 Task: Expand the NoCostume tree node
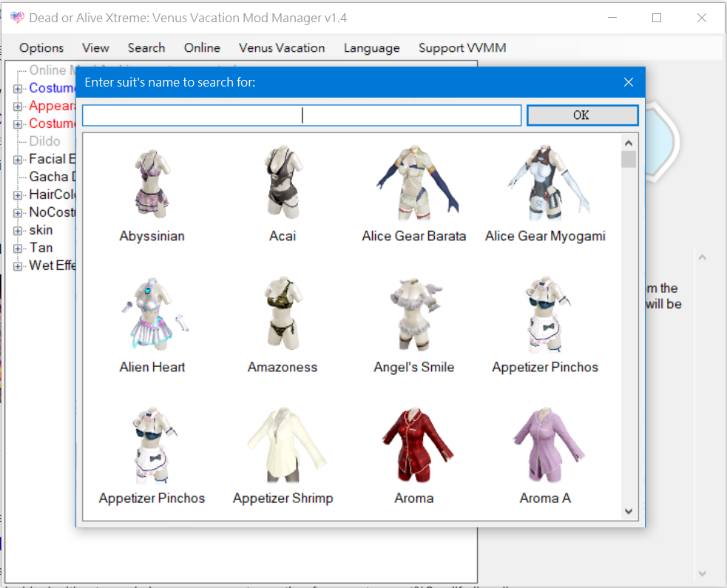18,213
